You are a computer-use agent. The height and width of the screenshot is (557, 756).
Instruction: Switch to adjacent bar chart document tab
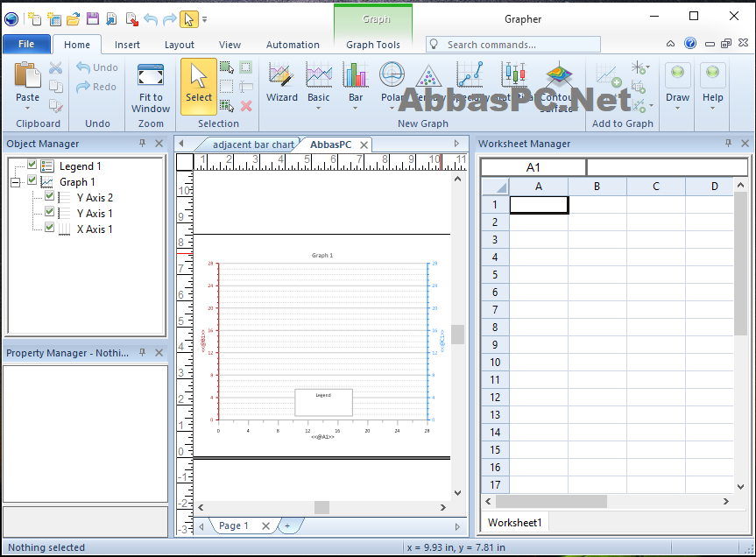point(253,145)
